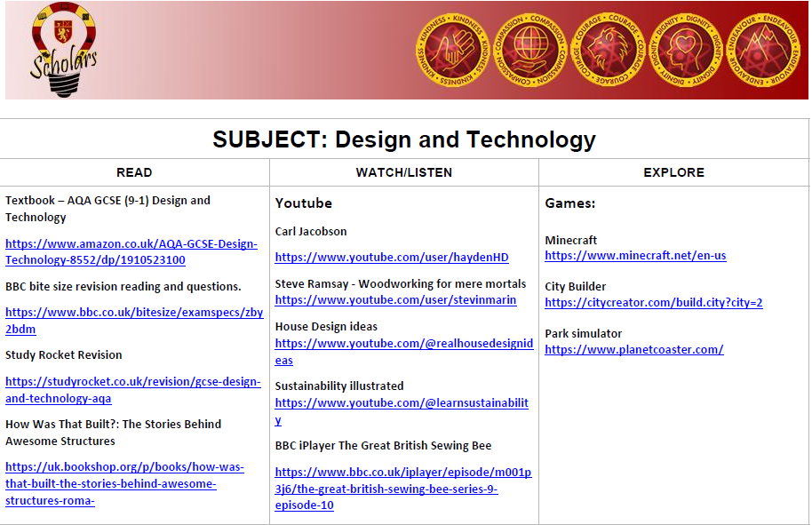812x525 pixels.
Task: Click the Study Rocket Revision text
Action: (64, 355)
